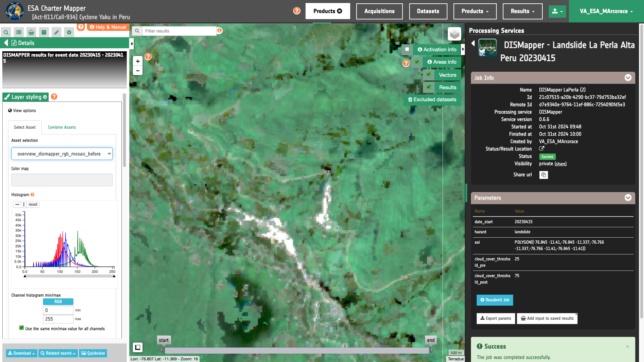The width and height of the screenshot is (644, 362).
Task: Toggle the Activation info checkbox
Action: pyautogui.click(x=407, y=49)
